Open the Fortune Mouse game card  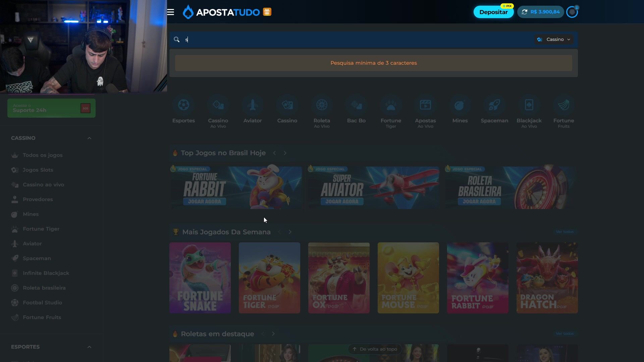[x=408, y=278]
